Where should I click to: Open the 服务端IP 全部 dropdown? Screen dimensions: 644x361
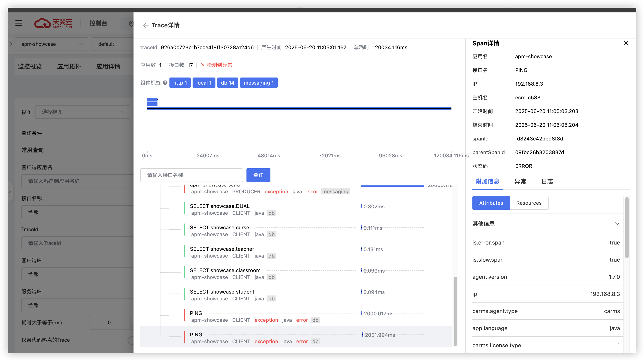point(77,305)
